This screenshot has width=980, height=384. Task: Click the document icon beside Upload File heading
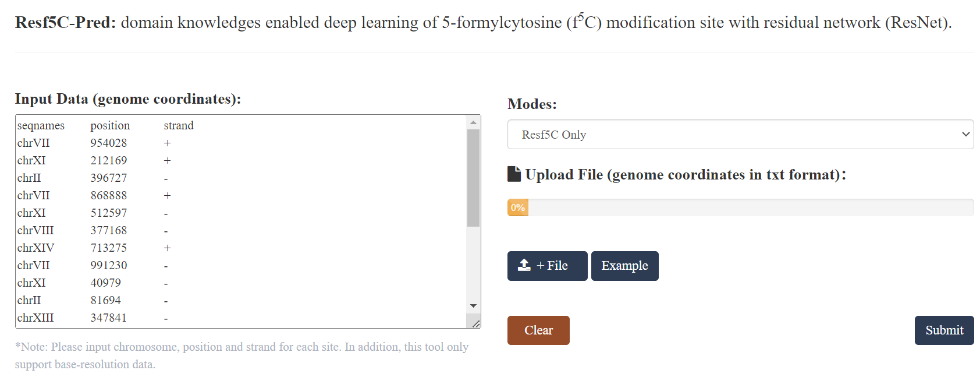pos(514,174)
